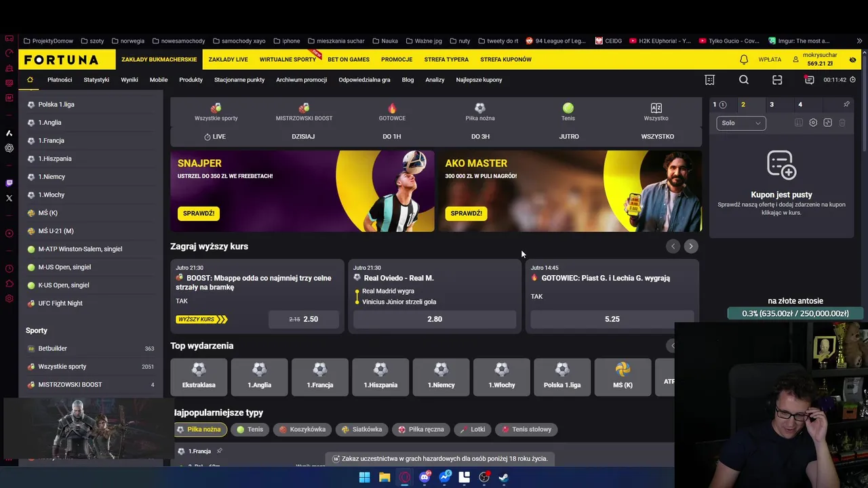This screenshot has width=868, height=488.
Task: Open the coupon scanner icon
Action: tap(777, 80)
